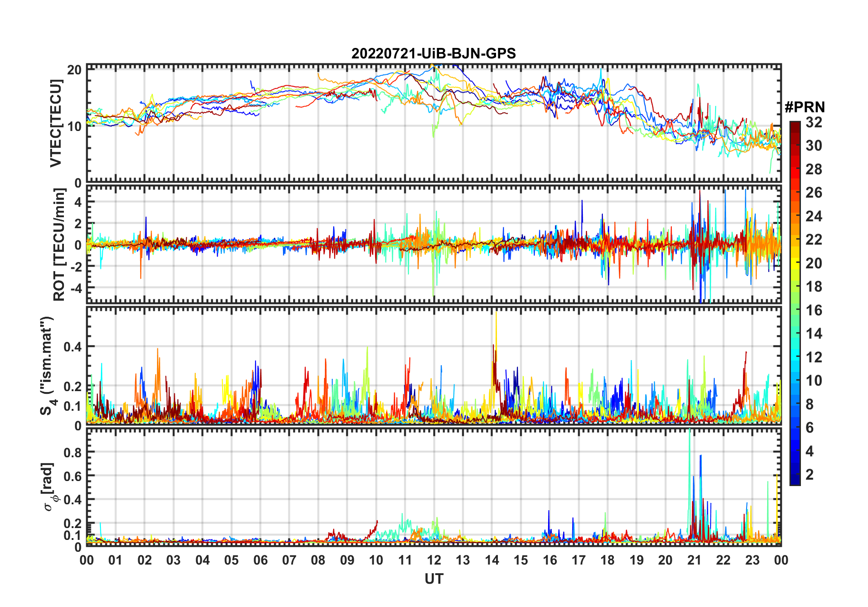Click the 0.8 tick on sigma phi axis
This screenshot has width=868, height=607.
click(x=73, y=452)
